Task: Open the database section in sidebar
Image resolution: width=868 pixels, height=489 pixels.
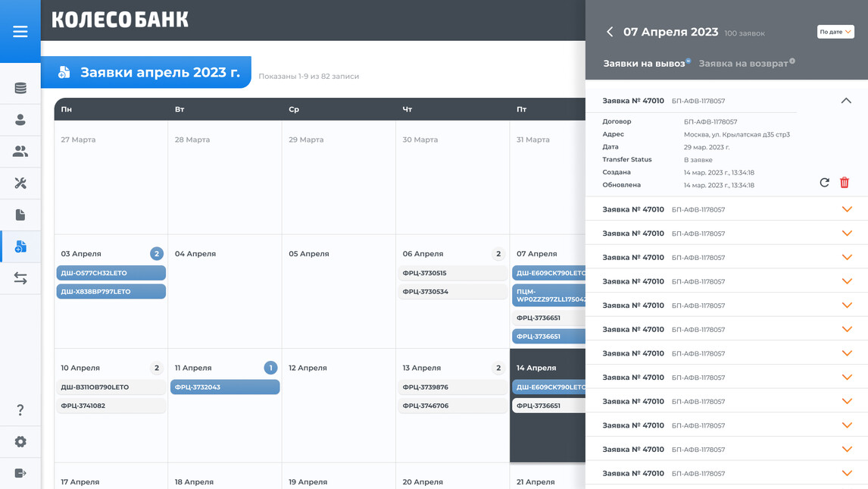Action: point(20,88)
